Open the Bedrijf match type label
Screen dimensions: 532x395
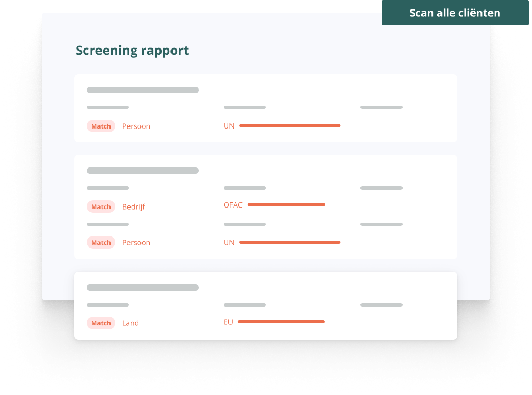[x=133, y=207]
